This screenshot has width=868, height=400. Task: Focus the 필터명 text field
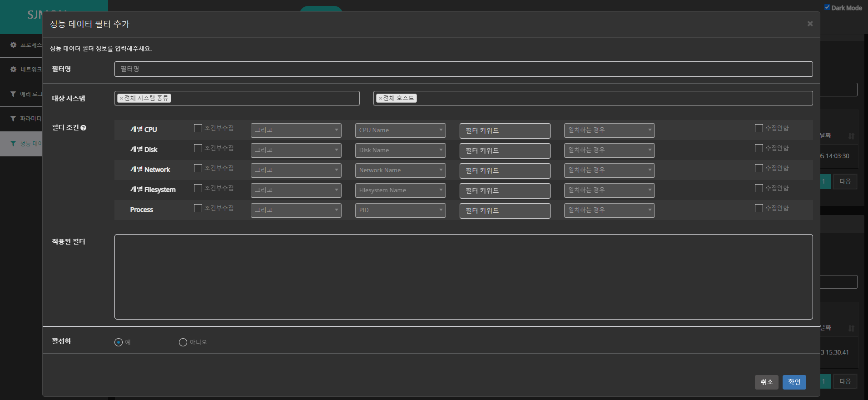pos(464,69)
